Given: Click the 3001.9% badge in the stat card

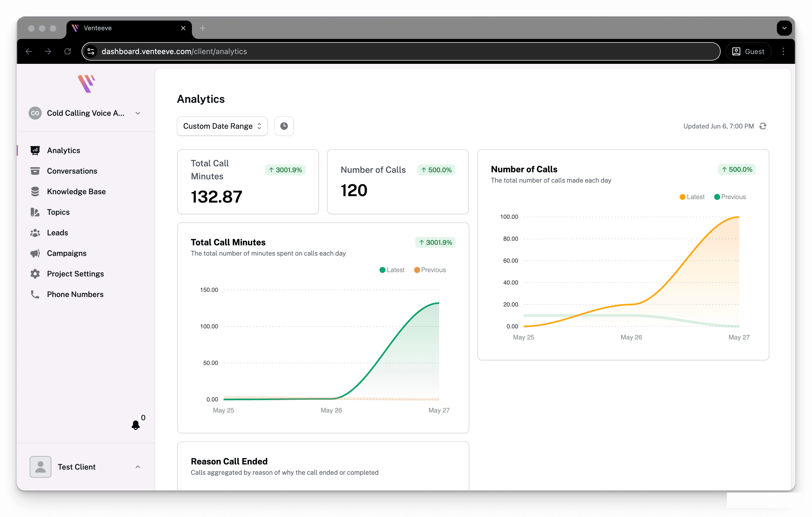Looking at the screenshot, I should point(285,170).
